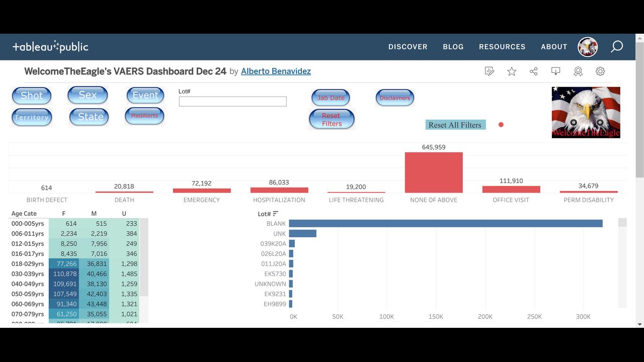Click the Lot# text input field

pos(232,102)
